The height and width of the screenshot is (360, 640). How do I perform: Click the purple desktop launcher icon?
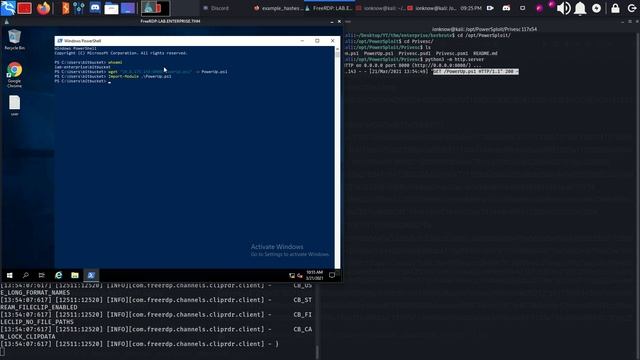pos(128,8)
